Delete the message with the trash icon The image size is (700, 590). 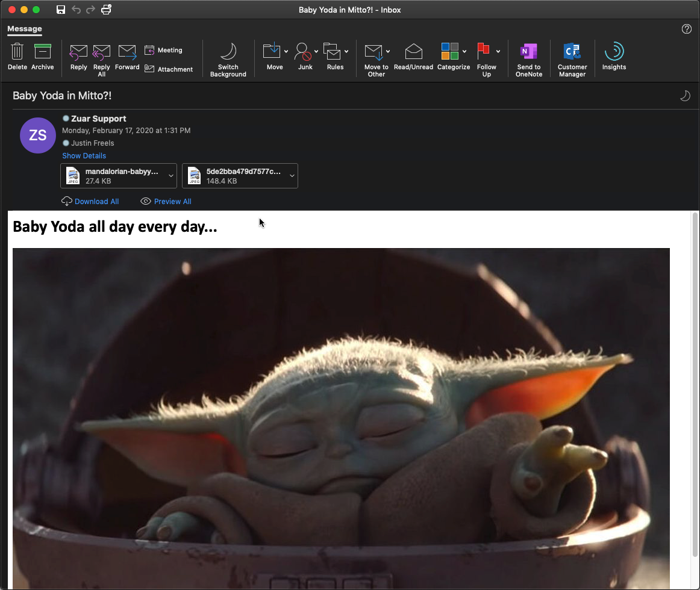tap(17, 57)
